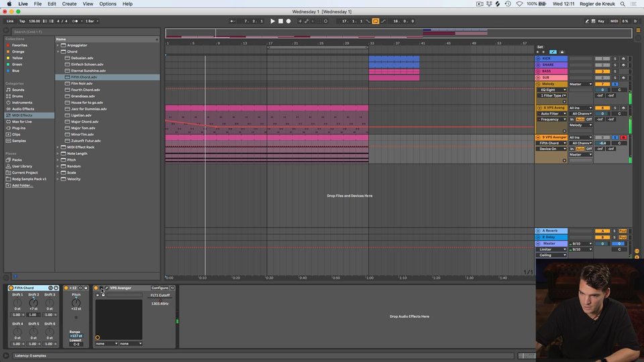Expand the MIDI Effect Rack folder
The width and height of the screenshot is (644, 362).
pyautogui.click(x=58, y=147)
